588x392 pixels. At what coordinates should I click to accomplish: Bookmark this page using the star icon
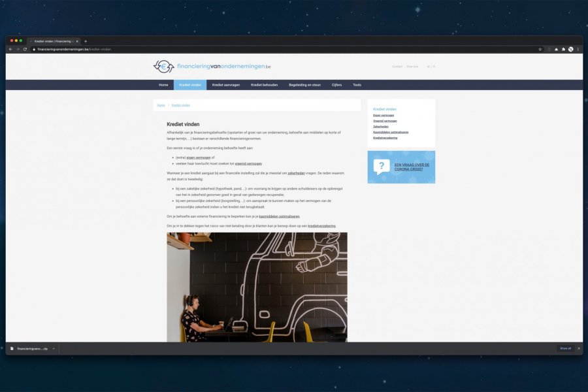click(540, 49)
